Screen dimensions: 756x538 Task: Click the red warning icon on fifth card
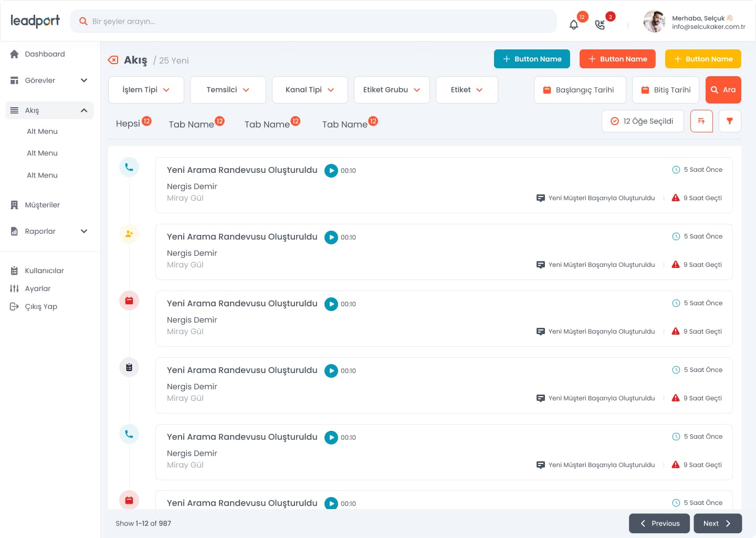(x=676, y=464)
